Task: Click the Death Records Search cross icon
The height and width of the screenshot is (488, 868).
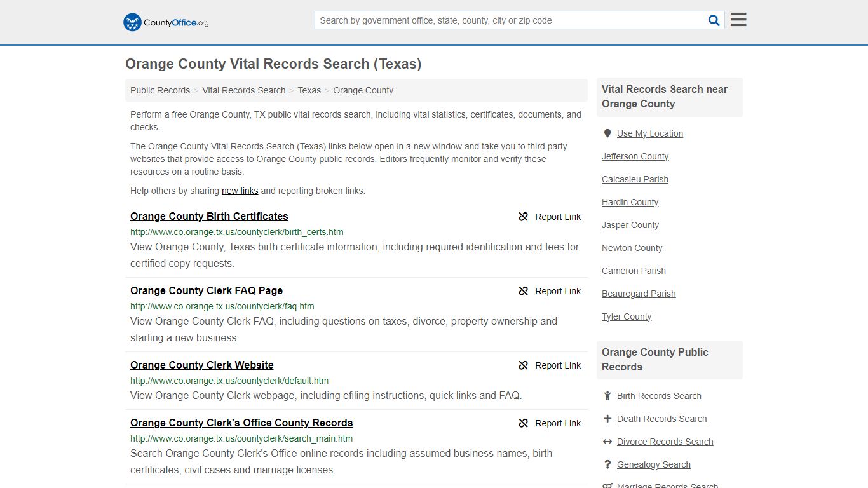Action: 607,419
